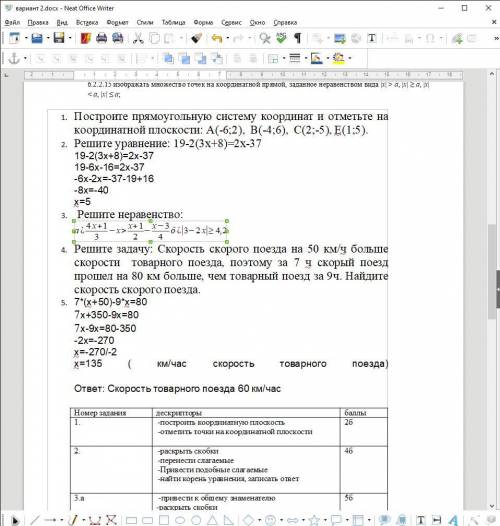The image size is (500, 526).
Task: Cut selection with scissors icon
Action: pos(138,38)
